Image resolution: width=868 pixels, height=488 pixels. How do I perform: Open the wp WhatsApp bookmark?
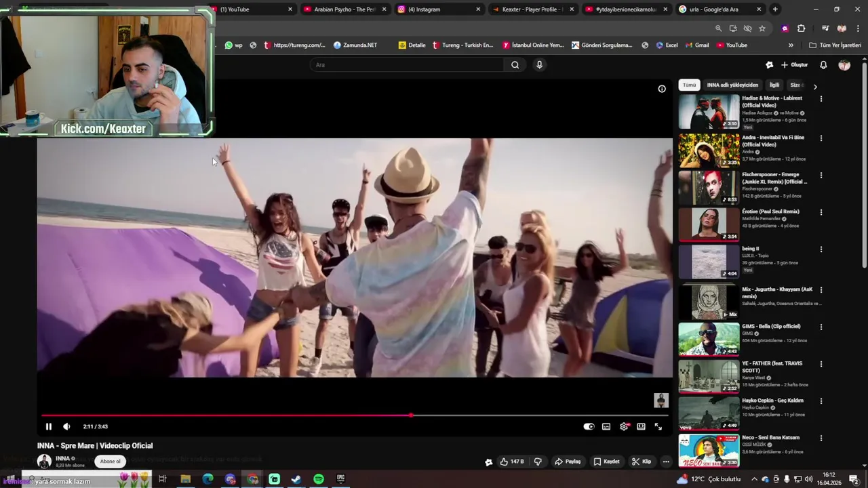click(x=234, y=45)
